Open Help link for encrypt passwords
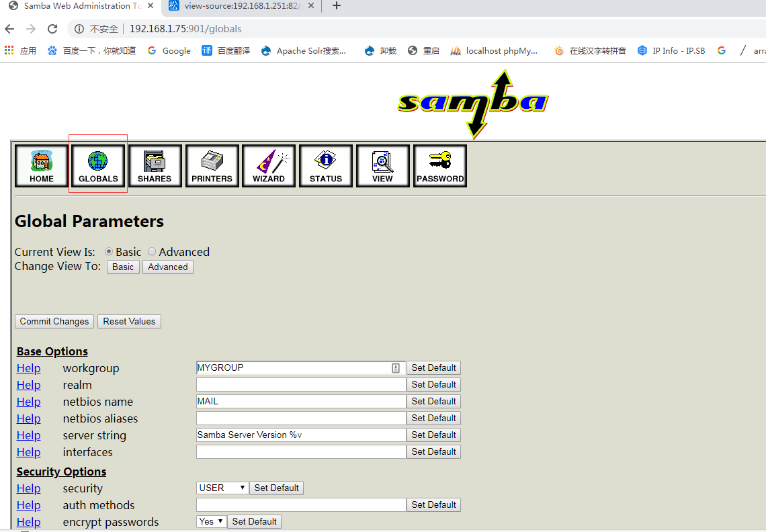766x532 pixels. coord(28,522)
